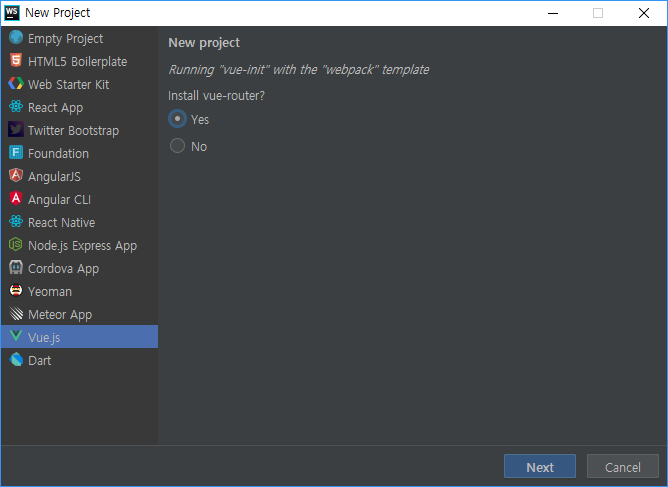Click the Empty Project globe icon
The width and height of the screenshot is (668, 487).
pos(16,37)
